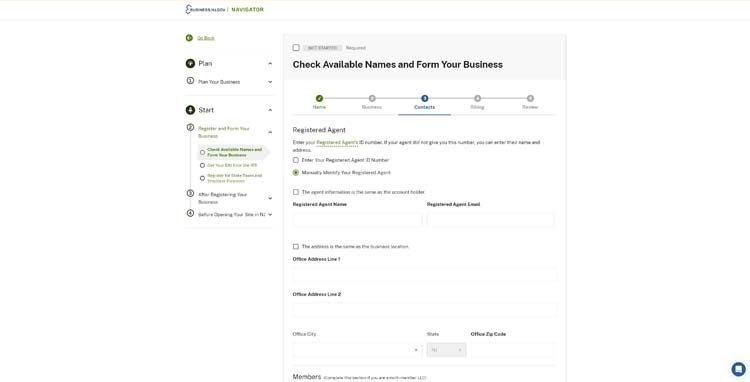Image resolution: width=750 pixels, height=382 pixels.
Task: Focus the Office Zip Code field
Action: click(513, 350)
